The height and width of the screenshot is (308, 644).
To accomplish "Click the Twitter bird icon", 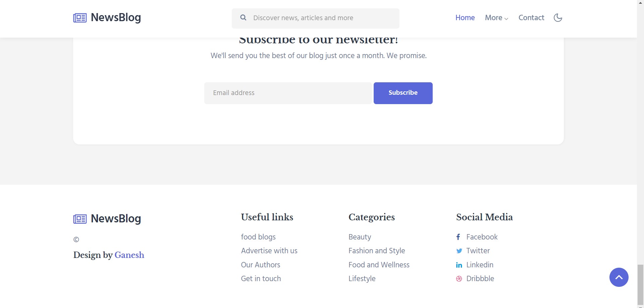I will 459,251.
